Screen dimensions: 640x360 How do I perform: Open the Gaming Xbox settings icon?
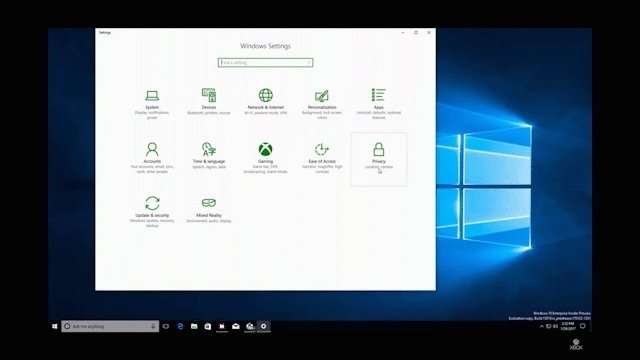[x=265, y=149]
